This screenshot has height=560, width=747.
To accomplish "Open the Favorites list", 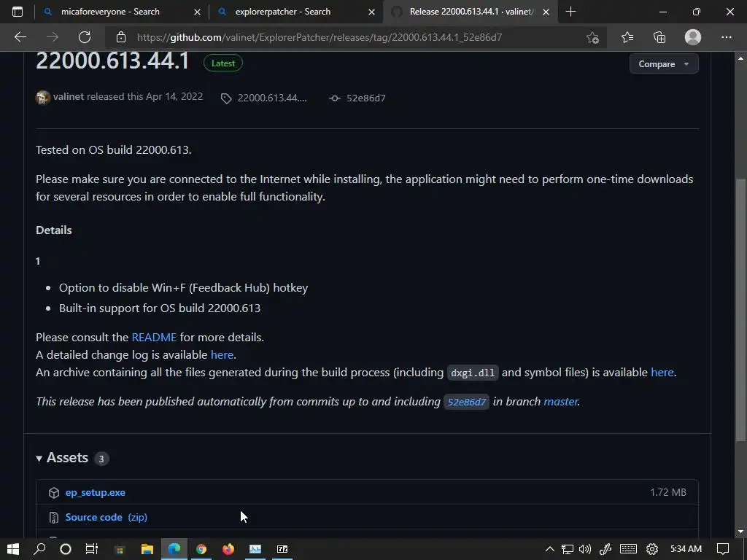I will click(627, 37).
